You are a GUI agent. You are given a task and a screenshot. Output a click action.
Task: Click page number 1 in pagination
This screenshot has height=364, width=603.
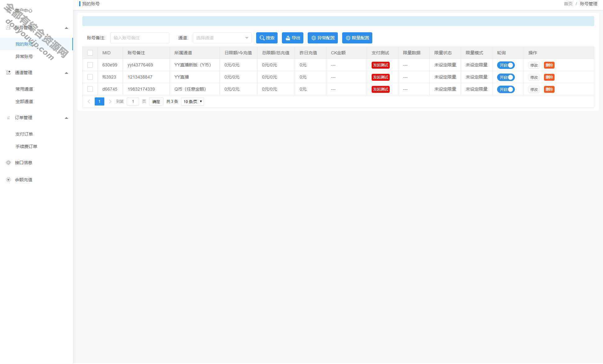[99, 101]
